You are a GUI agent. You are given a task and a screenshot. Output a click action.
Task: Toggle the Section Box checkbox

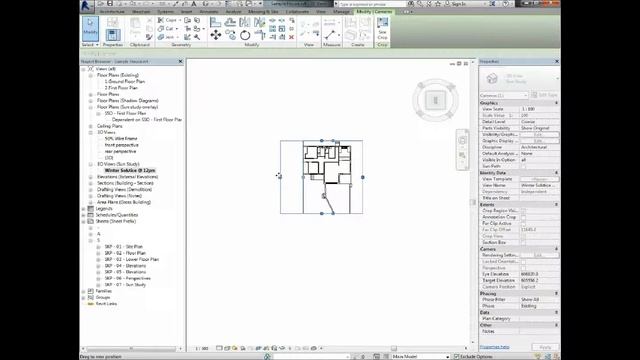[523, 242]
